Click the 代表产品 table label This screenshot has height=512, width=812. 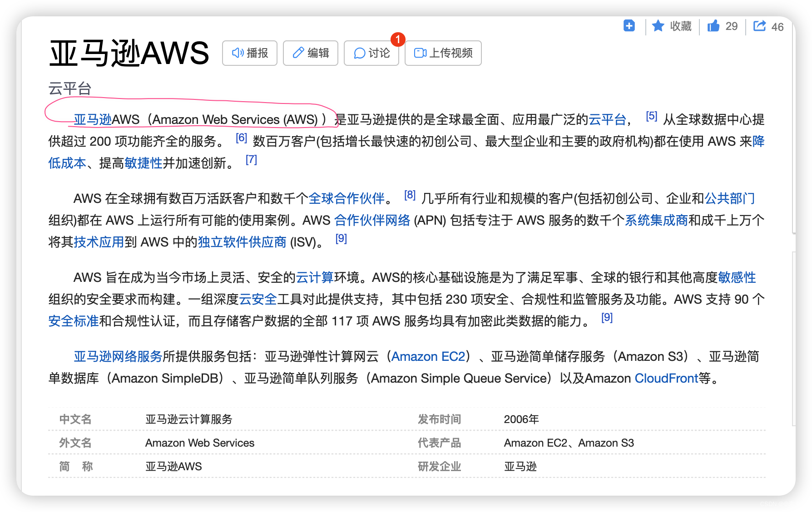pos(440,443)
